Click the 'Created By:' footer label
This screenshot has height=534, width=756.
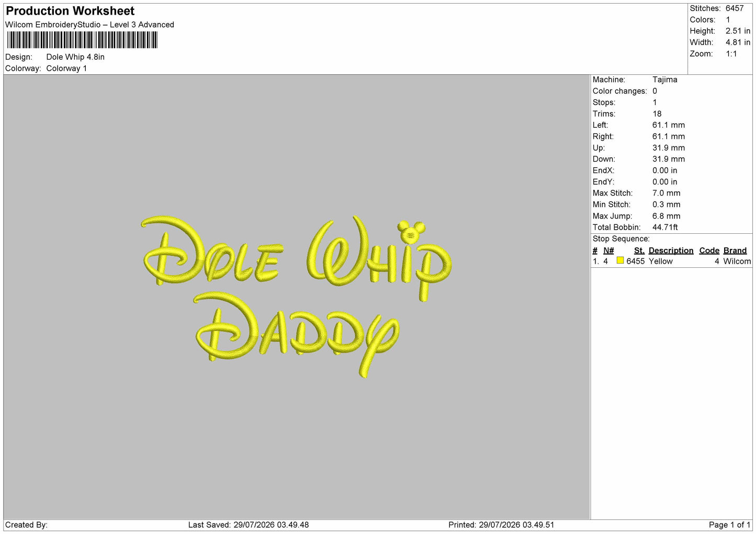[x=26, y=525]
